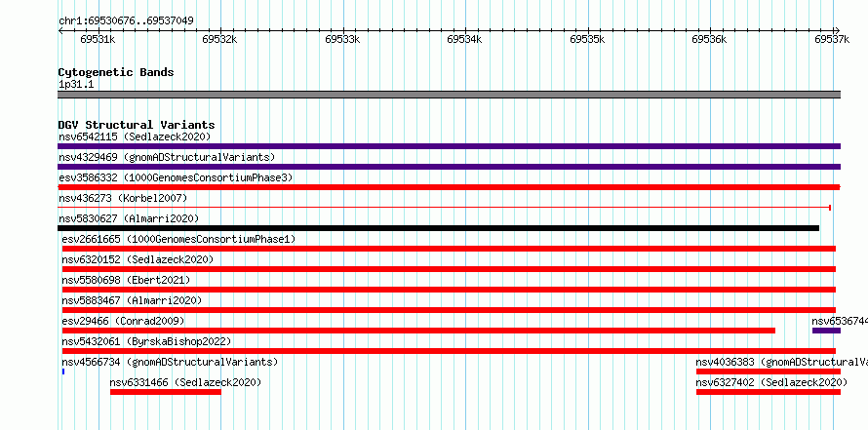Click the 69536k ruler tick label
Image resolution: width=868 pixels, height=430 pixels.
(x=710, y=39)
